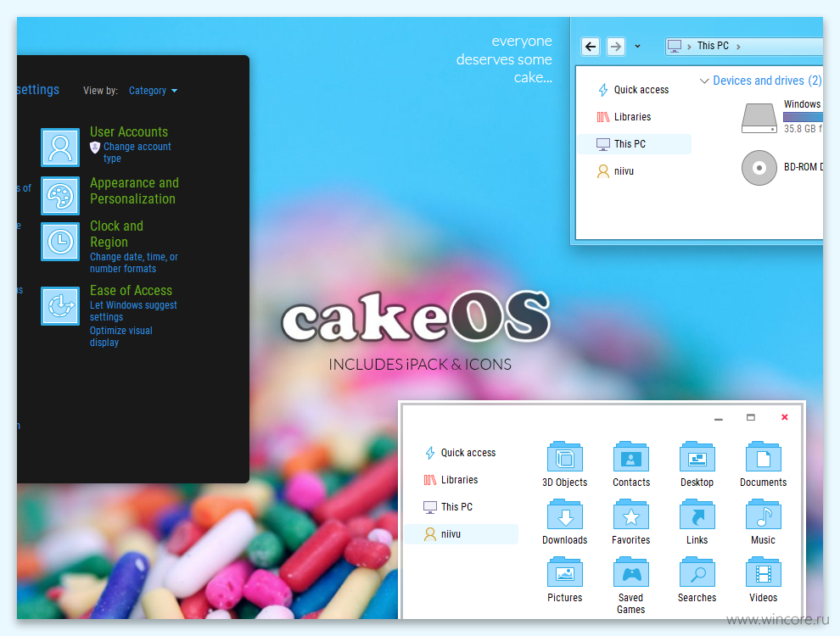The height and width of the screenshot is (636, 840).
Task: Minimize the niivu folder window
Action: click(719, 417)
